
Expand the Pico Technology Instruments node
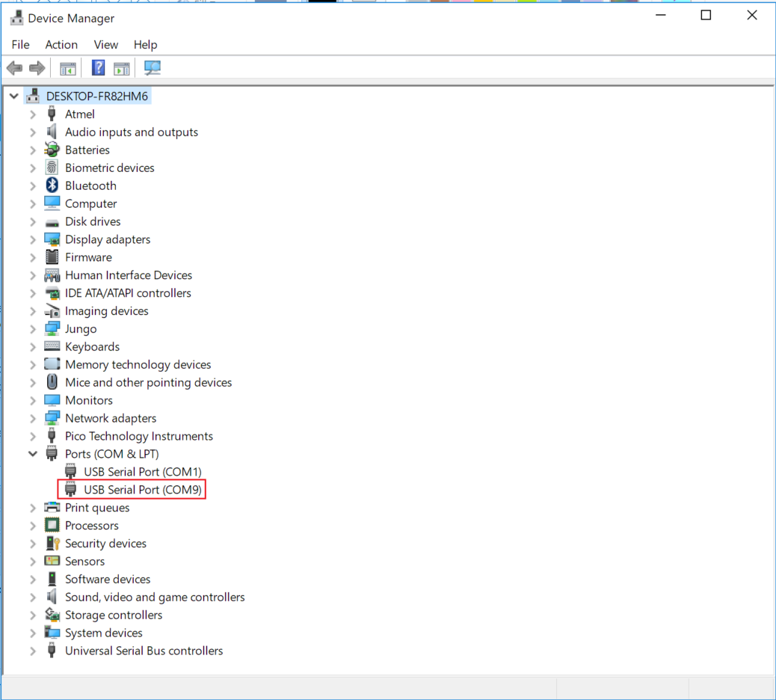click(x=33, y=436)
